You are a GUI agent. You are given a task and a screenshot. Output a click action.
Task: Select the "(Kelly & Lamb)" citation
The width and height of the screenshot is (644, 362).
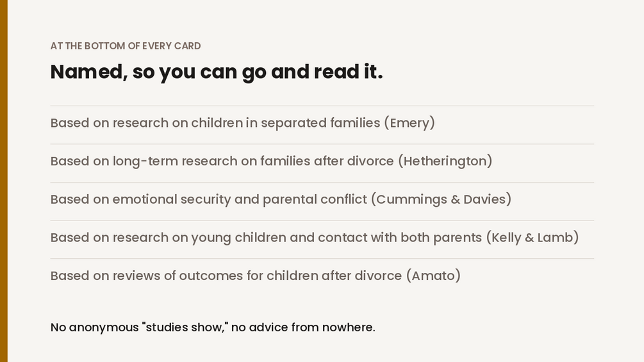tap(533, 238)
